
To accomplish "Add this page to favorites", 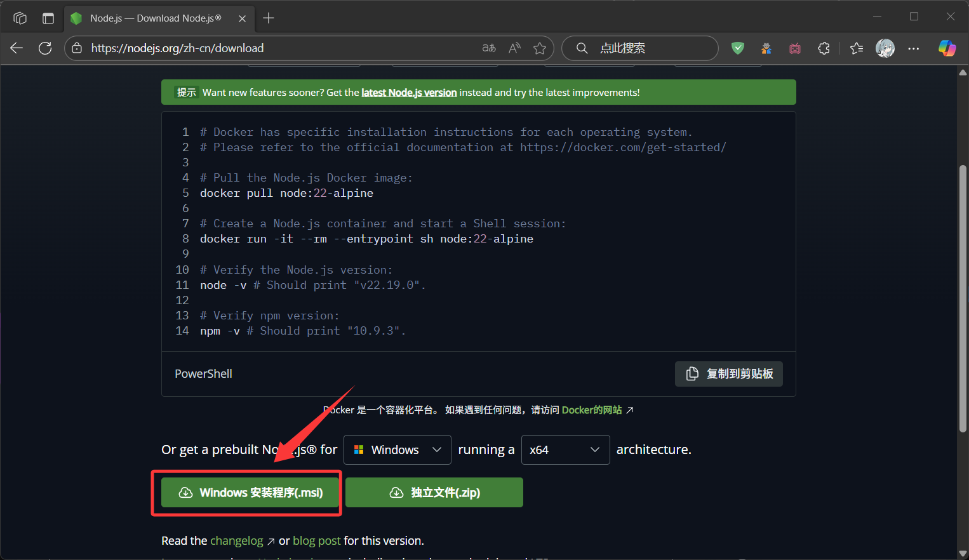I will tap(540, 48).
